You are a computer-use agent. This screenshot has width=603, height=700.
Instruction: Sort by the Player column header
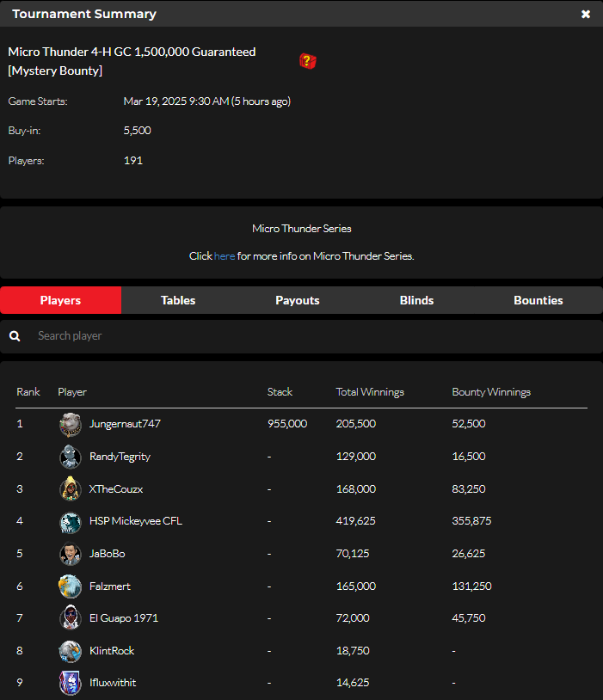(x=72, y=392)
